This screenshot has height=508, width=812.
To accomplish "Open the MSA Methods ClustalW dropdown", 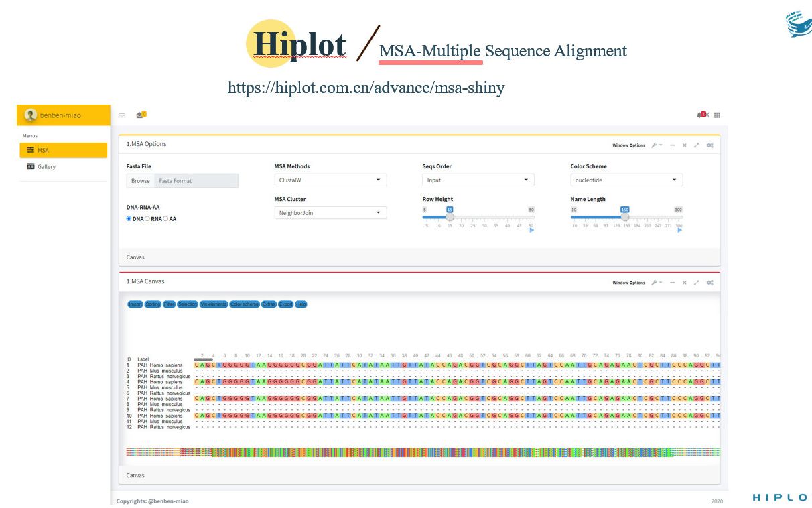I will point(330,180).
